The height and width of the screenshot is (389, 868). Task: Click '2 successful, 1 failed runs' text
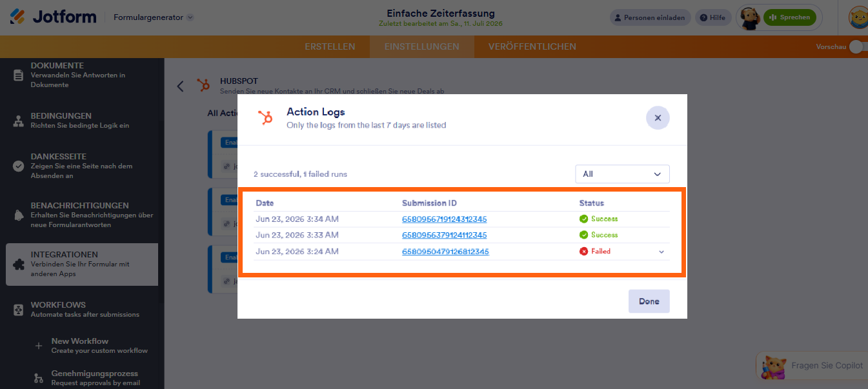(x=300, y=174)
